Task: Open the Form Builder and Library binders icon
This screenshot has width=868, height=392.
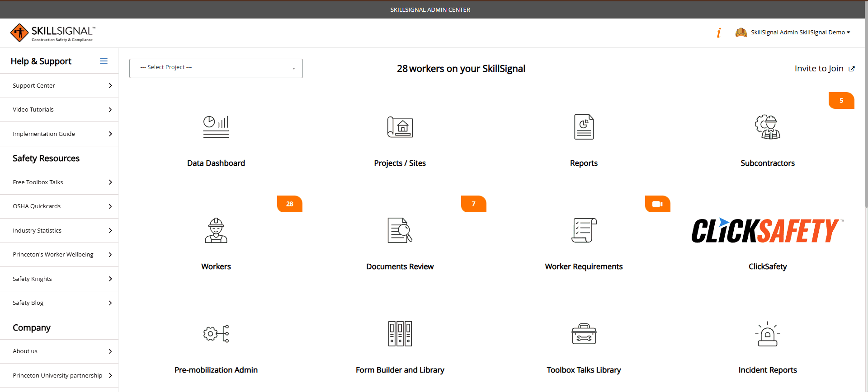Action: pos(400,334)
